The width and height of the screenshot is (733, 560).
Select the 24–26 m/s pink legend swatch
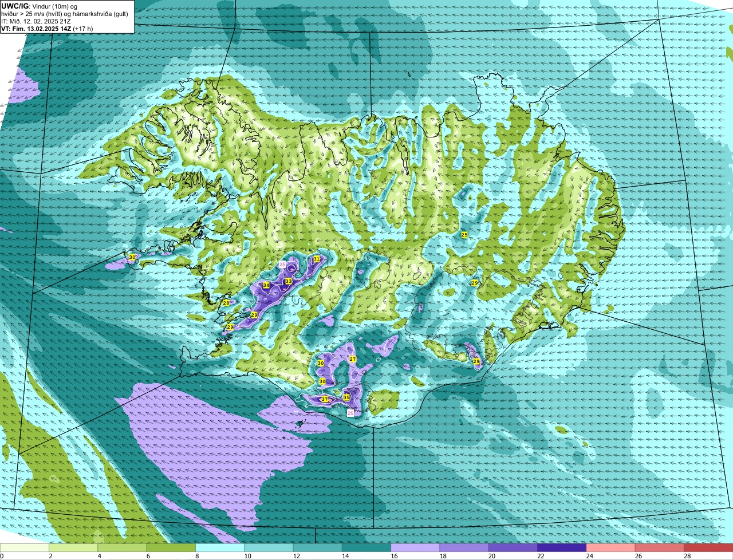(611, 548)
